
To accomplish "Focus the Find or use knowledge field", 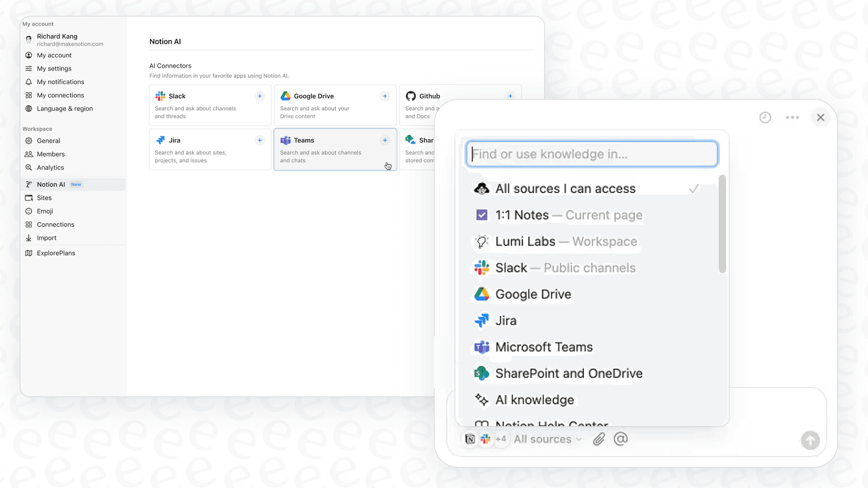I will pos(592,154).
